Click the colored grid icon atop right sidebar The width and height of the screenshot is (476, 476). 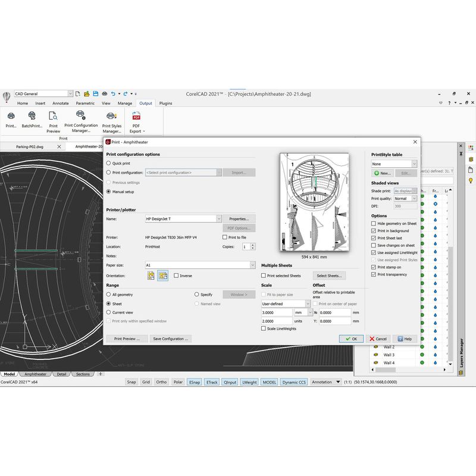pos(471,148)
